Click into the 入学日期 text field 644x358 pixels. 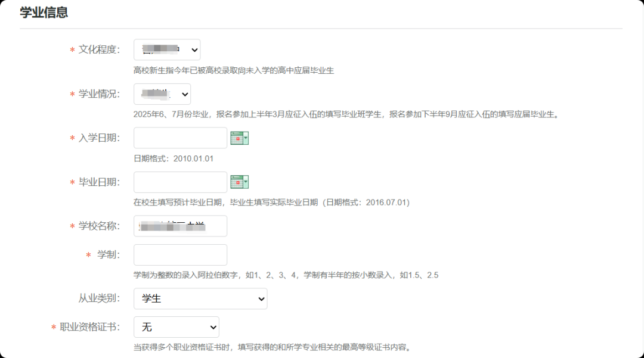pos(180,138)
